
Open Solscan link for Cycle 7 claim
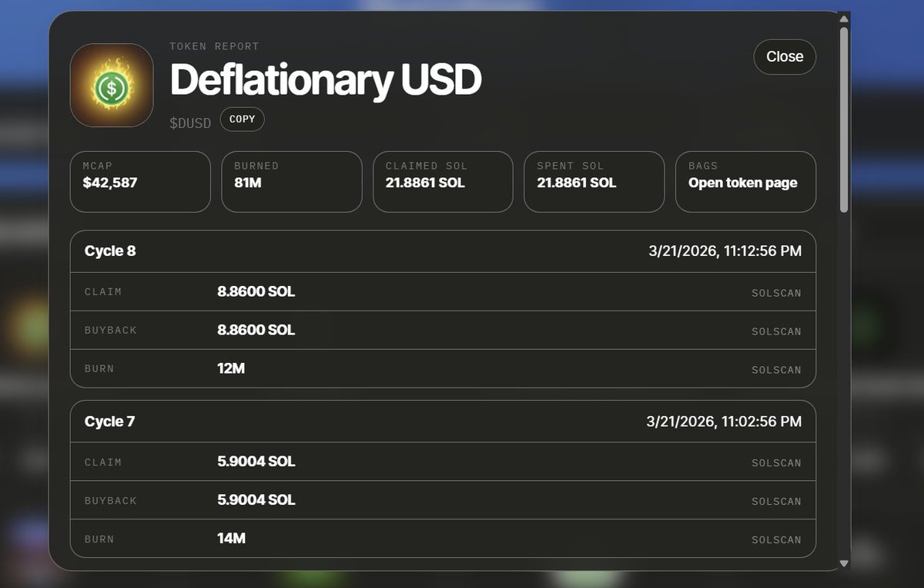click(x=776, y=463)
